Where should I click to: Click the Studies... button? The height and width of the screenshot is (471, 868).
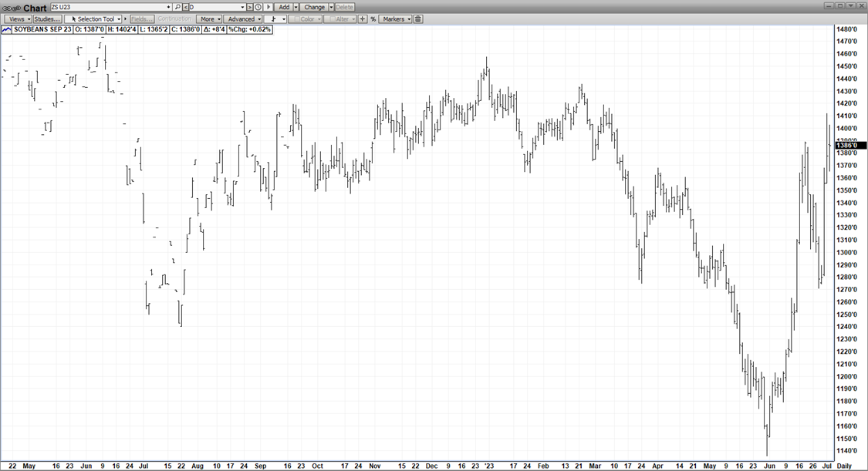(47, 19)
